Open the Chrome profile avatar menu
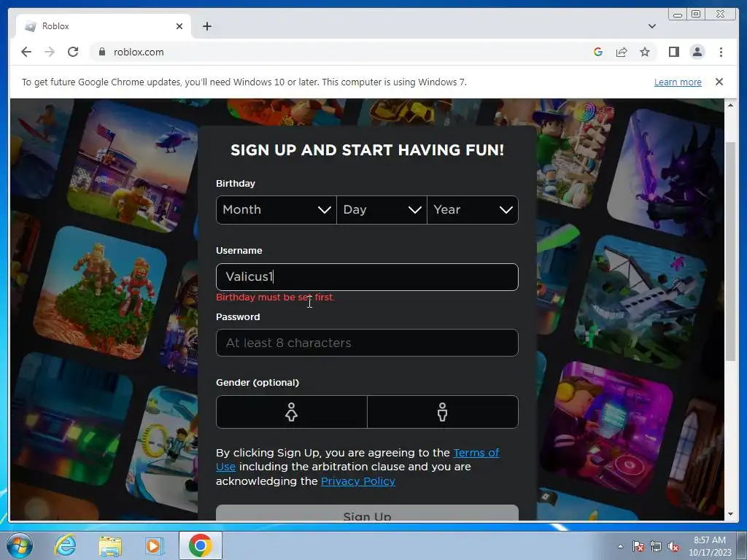This screenshot has width=747, height=560. (697, 52)
